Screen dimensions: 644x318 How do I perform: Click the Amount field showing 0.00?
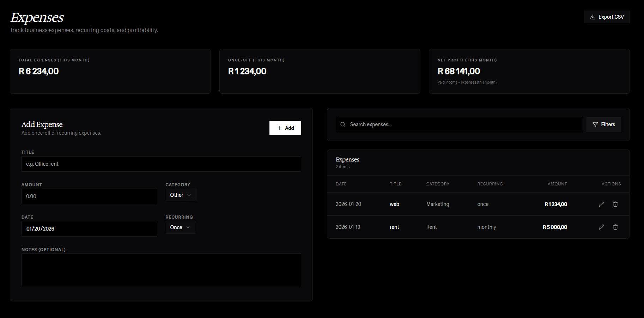point(89,196)
